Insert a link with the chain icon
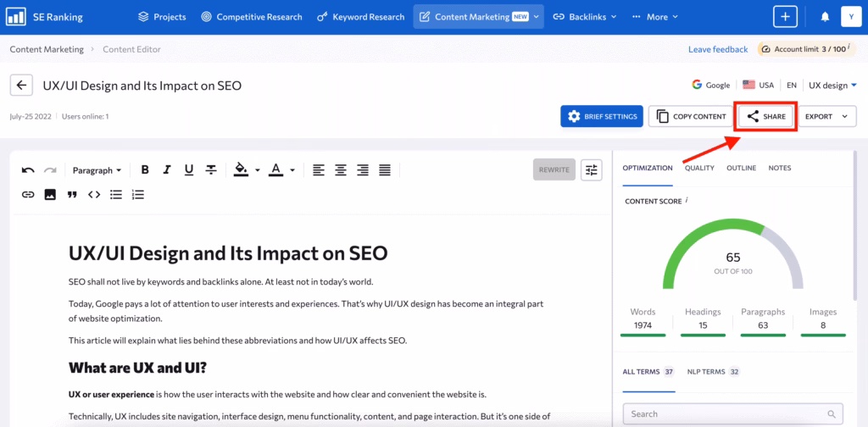The width and height of the screenshot is (868, 427). coord(28,195)
